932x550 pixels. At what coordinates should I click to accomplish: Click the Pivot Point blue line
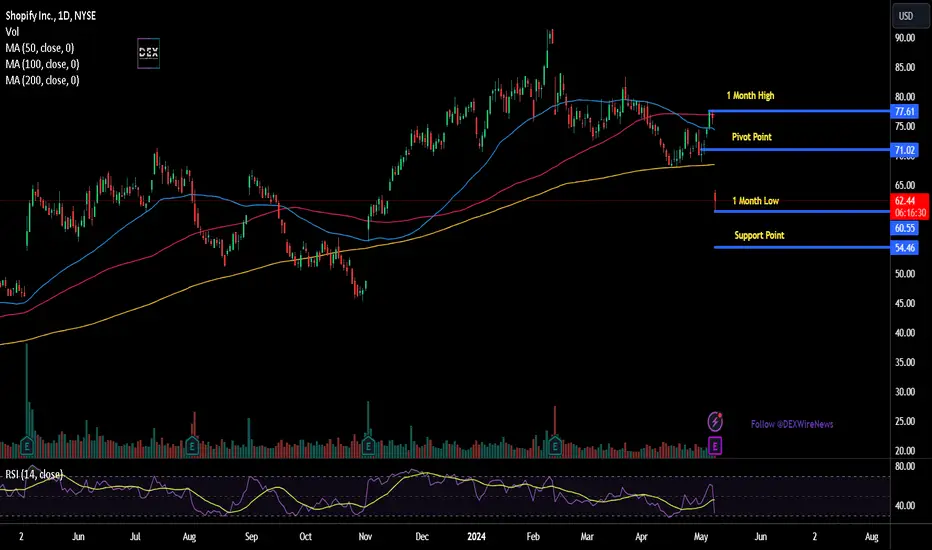(796, 149)
